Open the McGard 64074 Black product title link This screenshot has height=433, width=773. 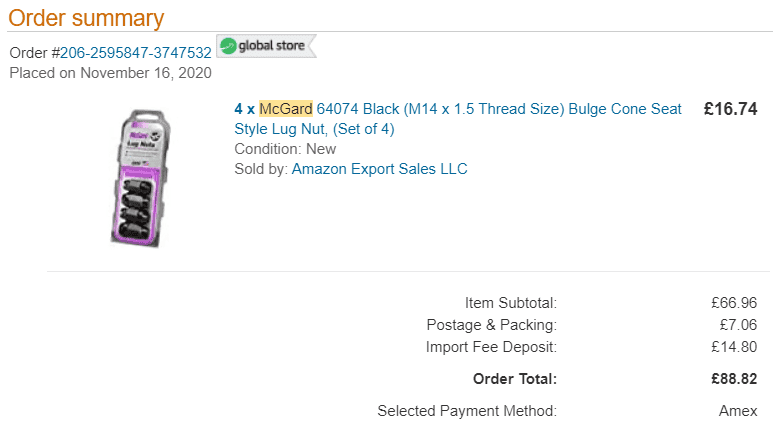457,118
